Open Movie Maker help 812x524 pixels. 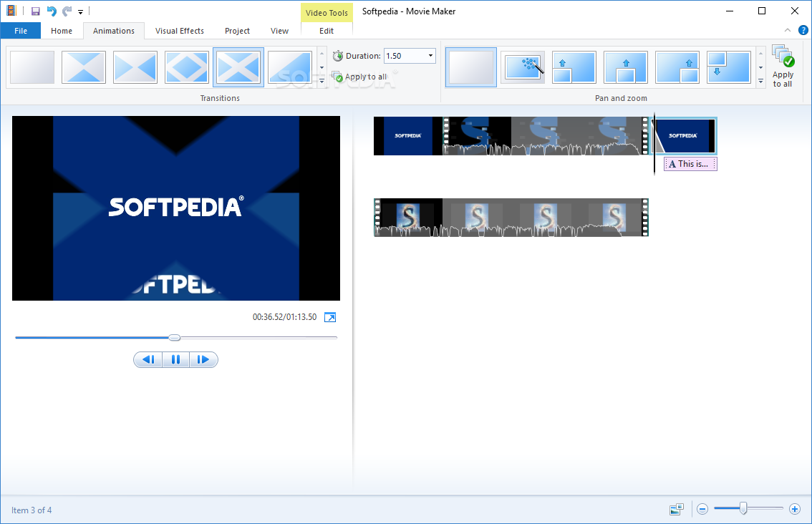coord(803,31)
